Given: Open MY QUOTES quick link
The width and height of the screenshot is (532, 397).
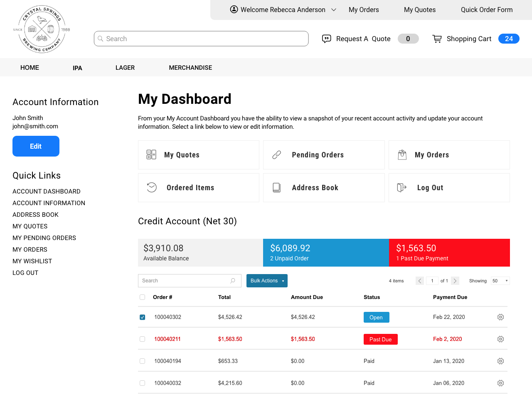Looking at the screenshot, I should tap(30, 226).
